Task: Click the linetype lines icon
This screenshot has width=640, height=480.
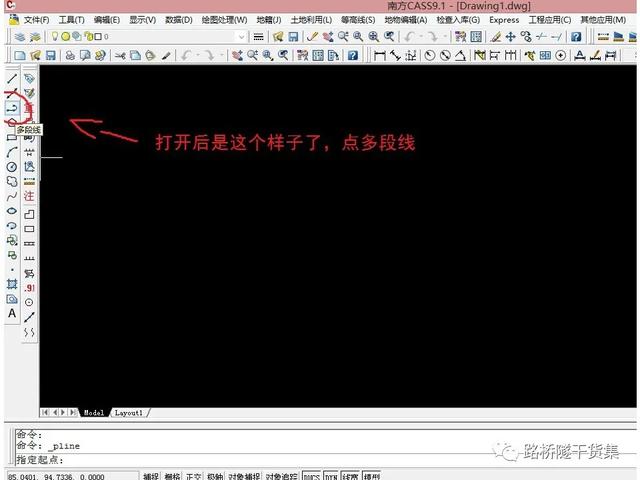Action: [x=258, y=37]
